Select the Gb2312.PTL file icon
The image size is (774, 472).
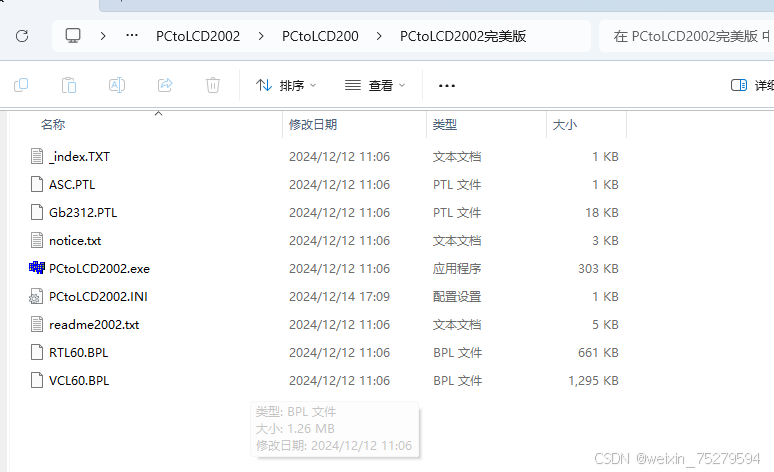37,213
